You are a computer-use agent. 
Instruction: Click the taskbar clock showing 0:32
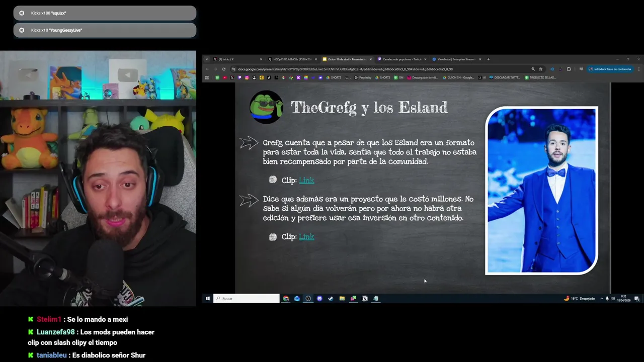pyautogui.click(x=624, y=299)
